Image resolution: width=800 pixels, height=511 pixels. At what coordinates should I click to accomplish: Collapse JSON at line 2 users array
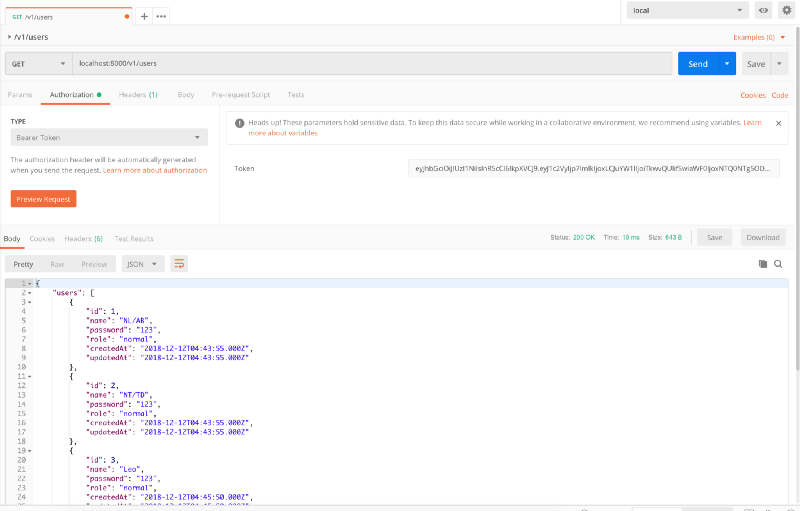coord(30,293)
